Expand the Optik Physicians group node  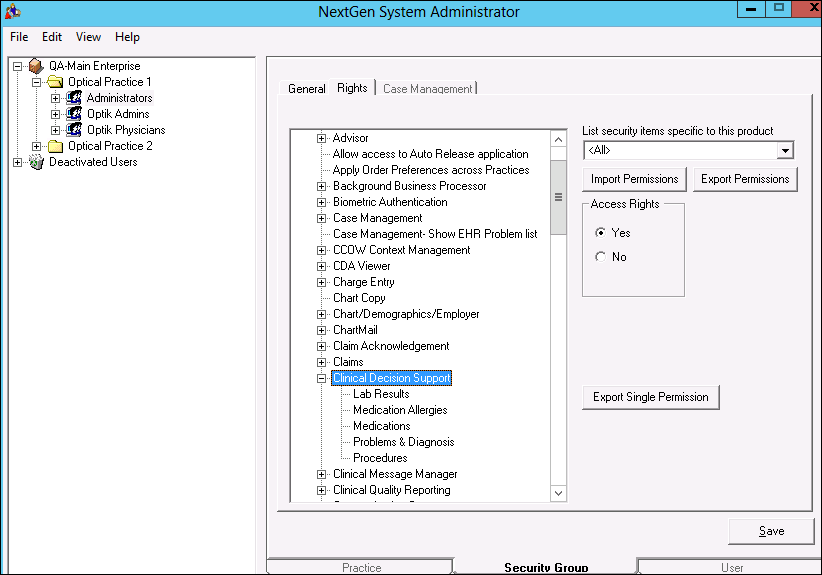pyautogui.click(x=55, y=130)
